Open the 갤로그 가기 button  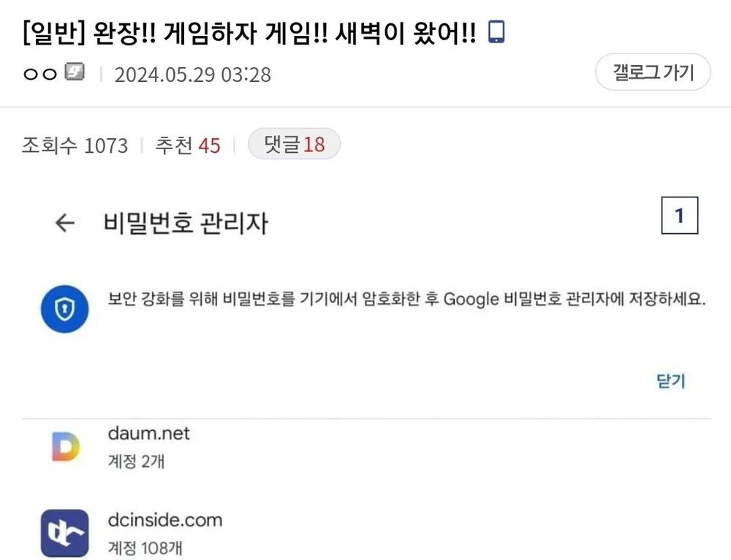652,71
